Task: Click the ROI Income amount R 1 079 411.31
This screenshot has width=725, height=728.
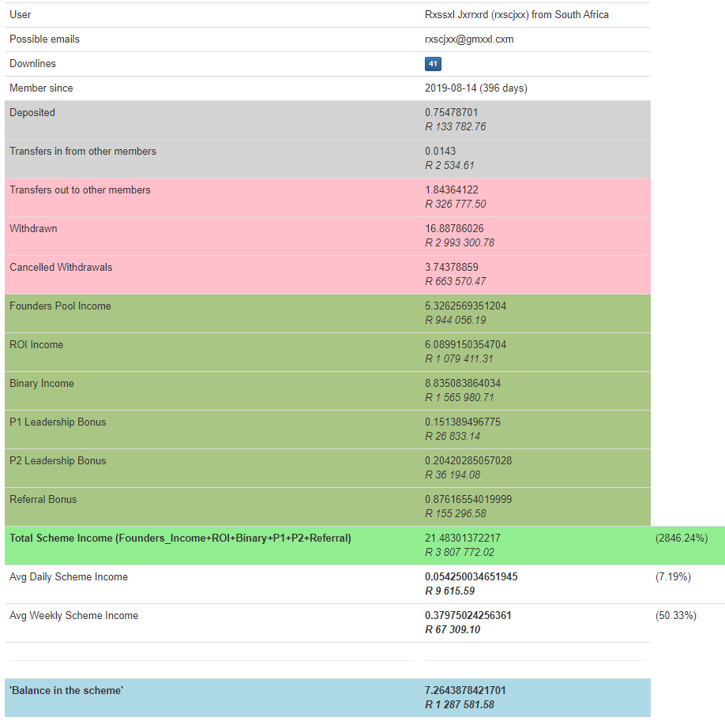Action: (x=459, y=359)
